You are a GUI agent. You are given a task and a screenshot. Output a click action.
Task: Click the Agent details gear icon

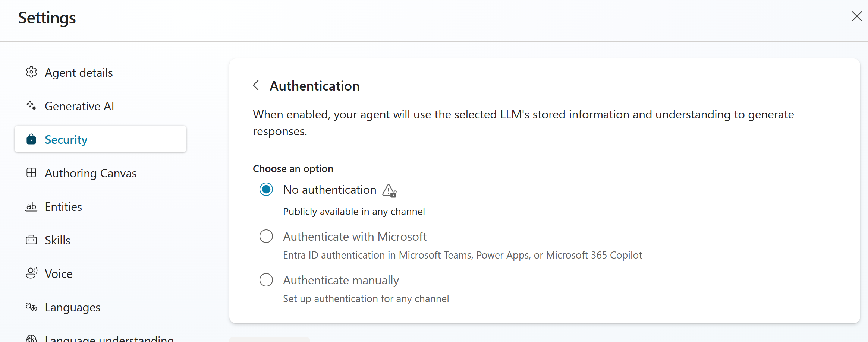coord(31,72)
